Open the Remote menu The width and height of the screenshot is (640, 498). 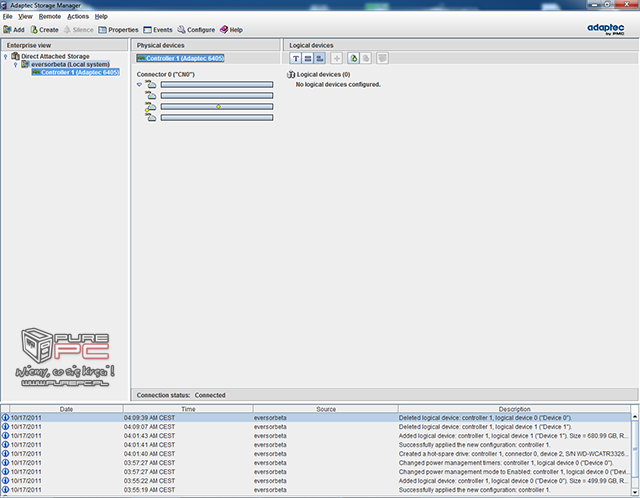pyautogui.click(x=49, y=17)
